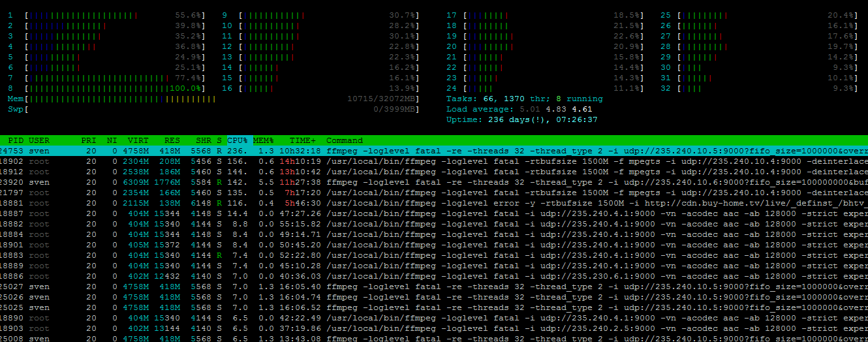Sort by the VIRT column header
The image size is (868, 342).
(x=138, y=140)
